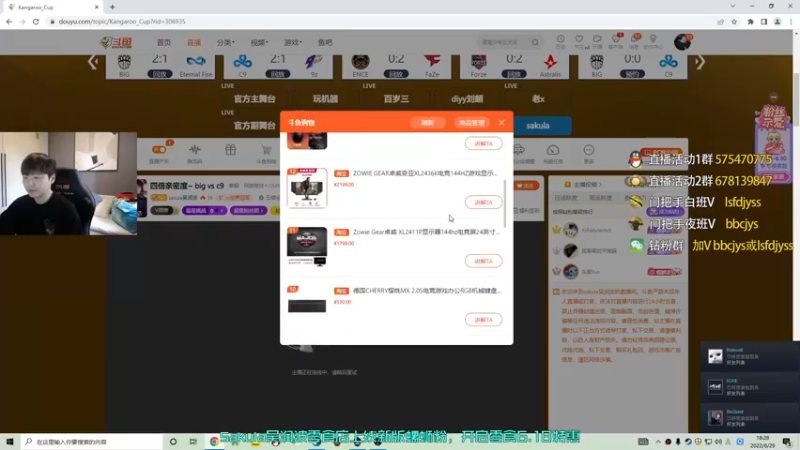This screenshot has height=450, width=800.
Task: Open the start-broadcast camera icon
Action: coord(597,41)
